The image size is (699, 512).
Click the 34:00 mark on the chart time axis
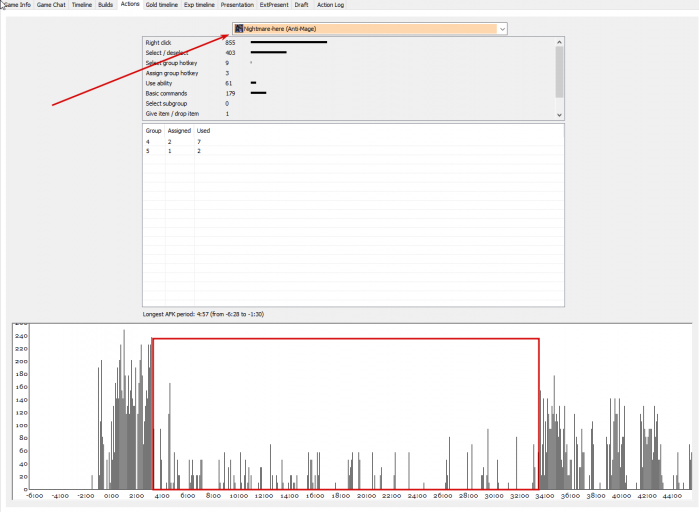click(x=545, y=496)
